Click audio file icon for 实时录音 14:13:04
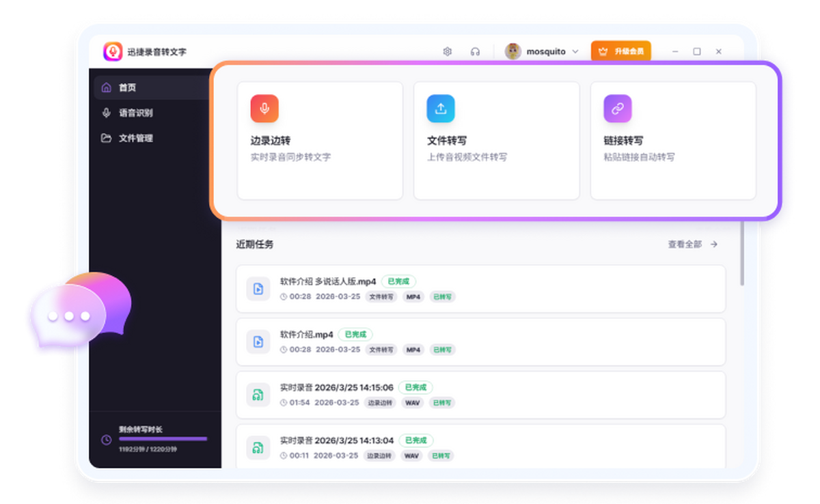Screen dimensions: 820x504 (x=258, y=449)
